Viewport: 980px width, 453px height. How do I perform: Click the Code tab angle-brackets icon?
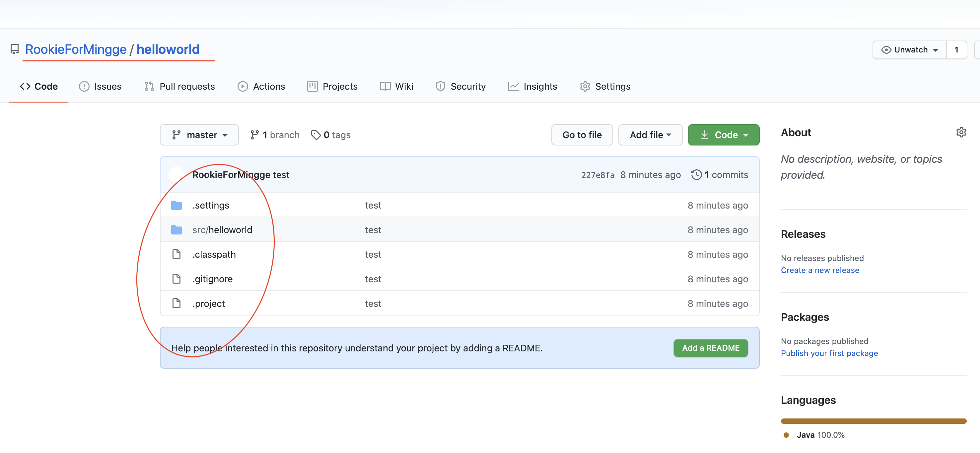coord(25,86)
